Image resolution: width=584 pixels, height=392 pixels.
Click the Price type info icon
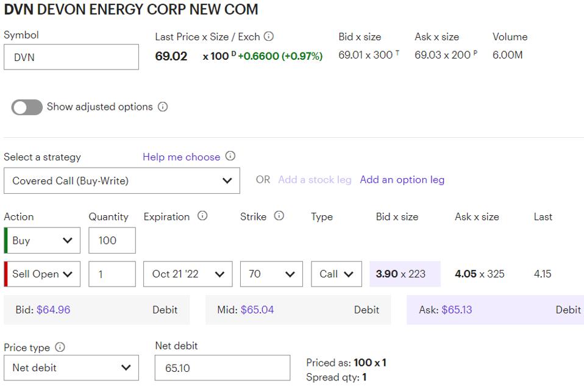click(x=60, y=347)
